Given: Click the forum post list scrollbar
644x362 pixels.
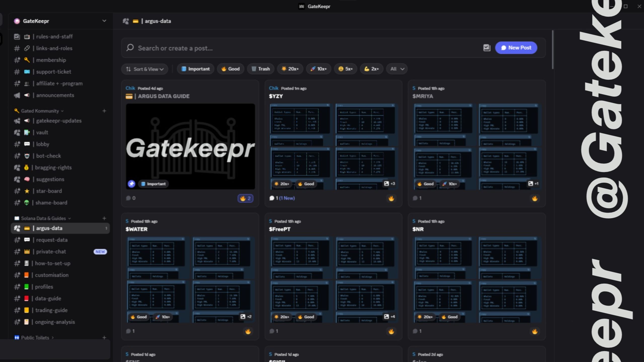Looking at the screenshot, I should 553,50.
